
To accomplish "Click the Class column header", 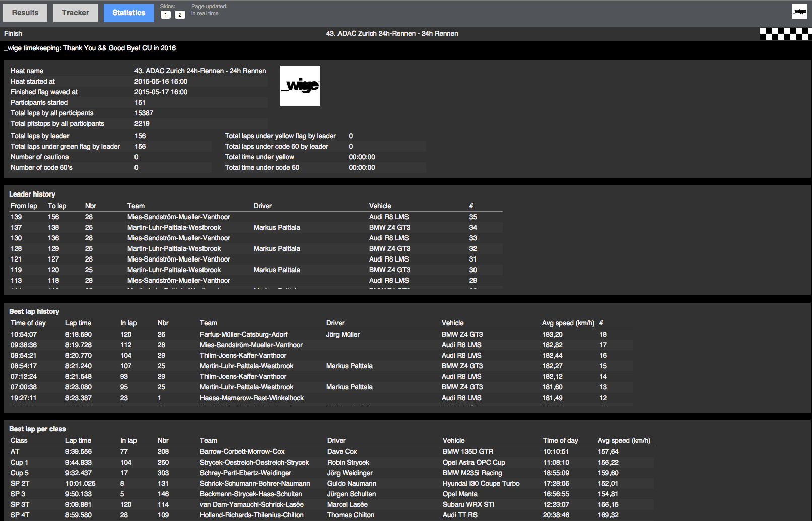I will [x=19, y=440].
